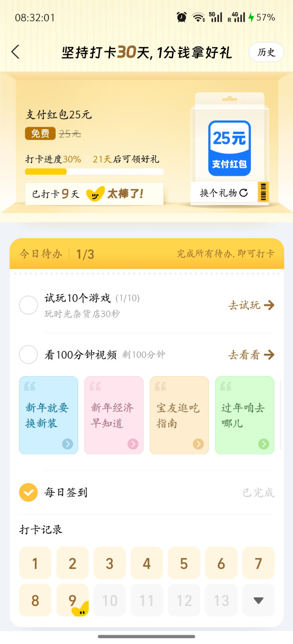Image resolution: width=293 pixels, height=644 pixels.
Task: Click the refresh icon beside 换个礼物
Action: point(244,193)
